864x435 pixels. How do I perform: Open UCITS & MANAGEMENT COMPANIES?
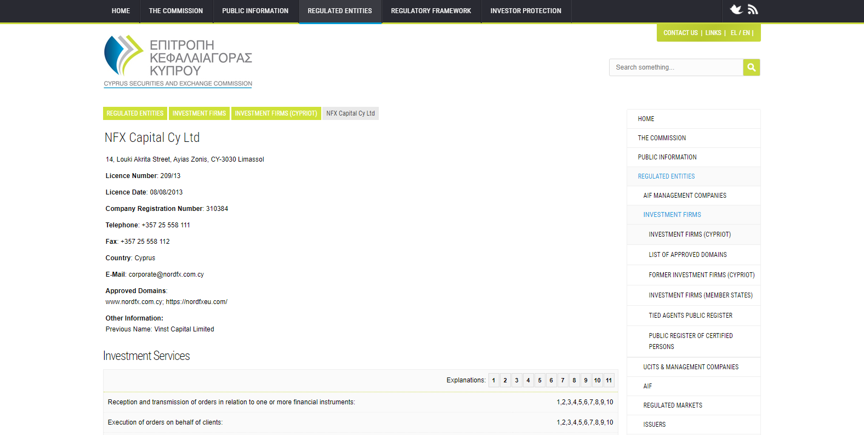[694, 367]
